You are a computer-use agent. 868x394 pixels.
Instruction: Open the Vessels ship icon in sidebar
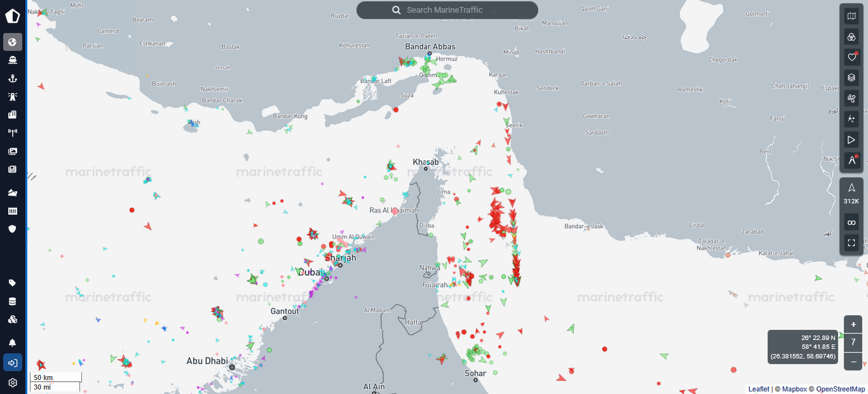(x=12, y=60)
